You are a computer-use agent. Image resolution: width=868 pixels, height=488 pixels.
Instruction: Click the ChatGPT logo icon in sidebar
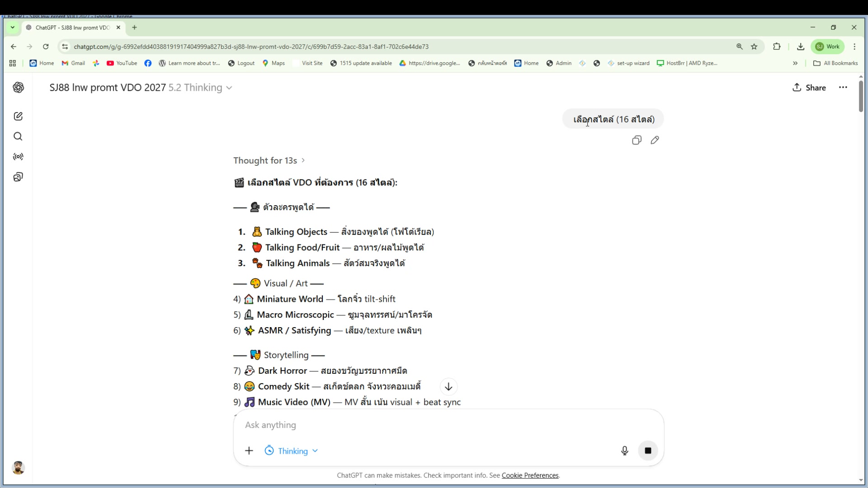coord(18,87)
